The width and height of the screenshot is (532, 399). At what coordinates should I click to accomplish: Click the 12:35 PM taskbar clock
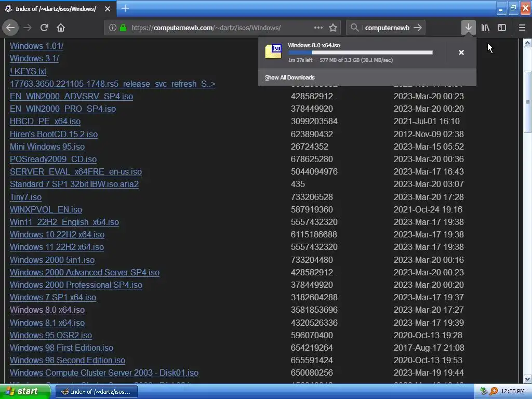point(513,392)
